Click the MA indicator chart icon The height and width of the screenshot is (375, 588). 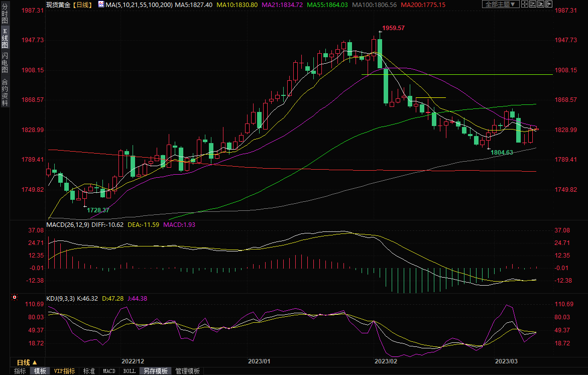(101, 4)
